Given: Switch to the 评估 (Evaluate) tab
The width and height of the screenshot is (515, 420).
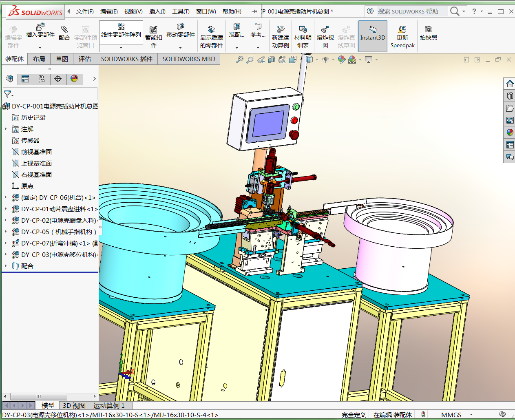Looking at the screenshot, I should [85, 59].
